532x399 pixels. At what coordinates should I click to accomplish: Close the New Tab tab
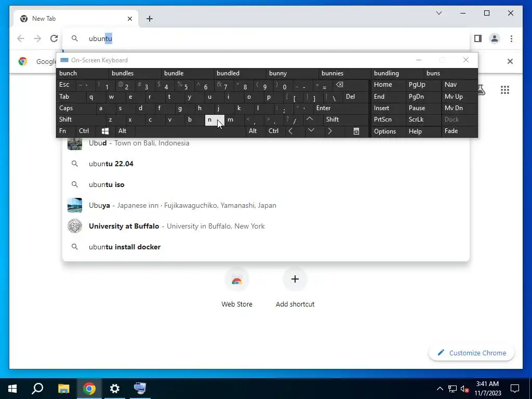point(129,19)
